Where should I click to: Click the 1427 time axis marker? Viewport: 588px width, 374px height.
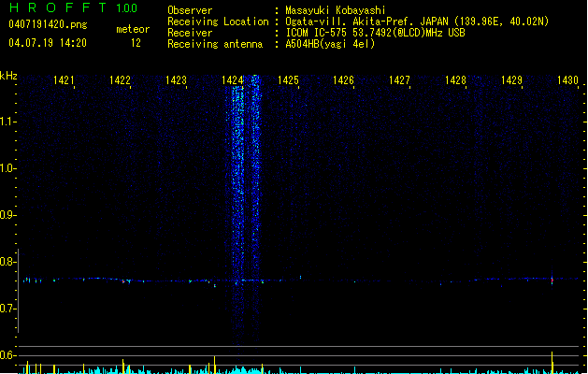(399, 80)
